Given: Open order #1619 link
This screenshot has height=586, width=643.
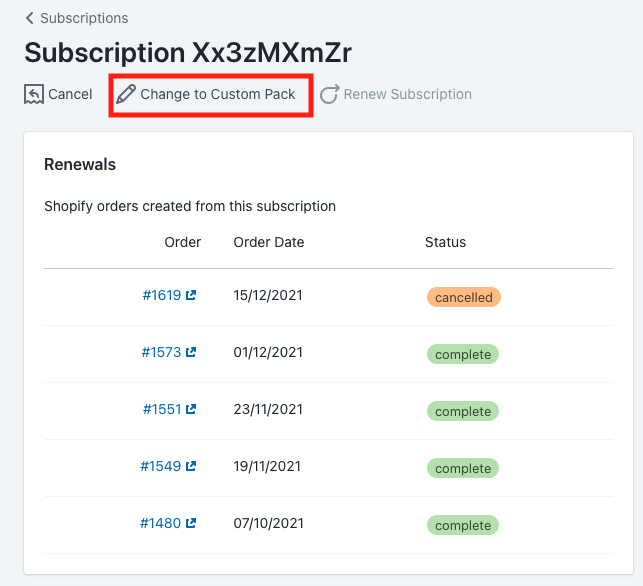Looking at the screenshot, I should point(162,295).
